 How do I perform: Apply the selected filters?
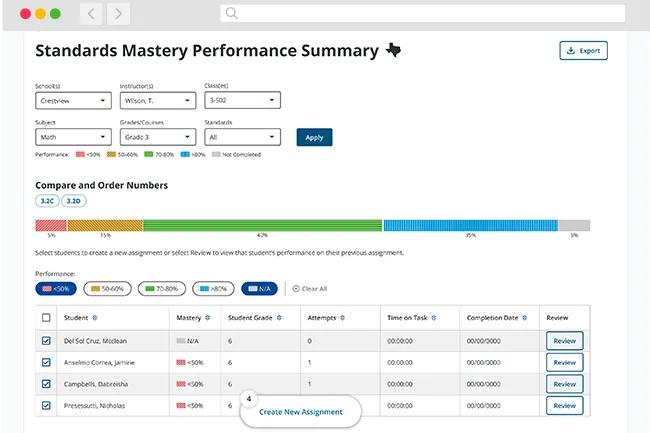[x=314, y=138]
